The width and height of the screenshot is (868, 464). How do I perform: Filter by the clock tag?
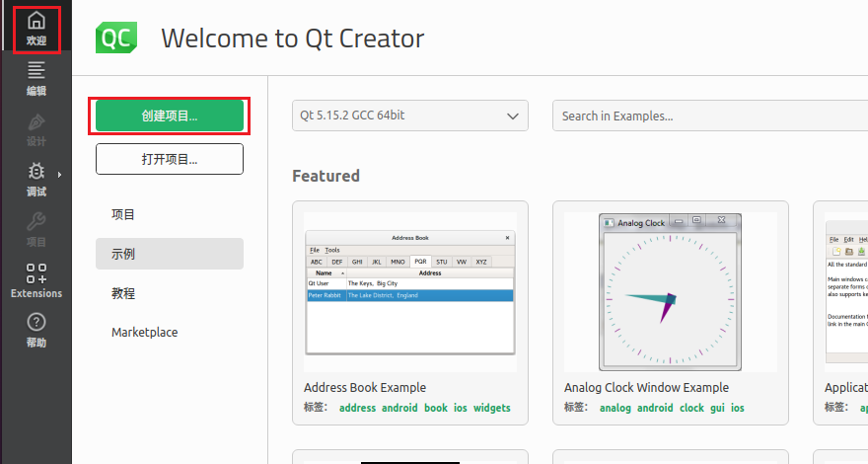pos(692,408)
